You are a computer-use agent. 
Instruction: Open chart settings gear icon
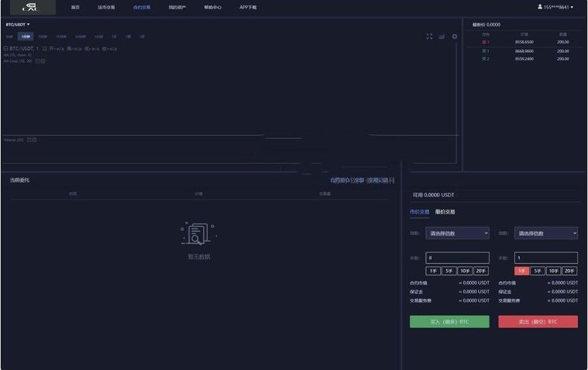click(454, 37)
